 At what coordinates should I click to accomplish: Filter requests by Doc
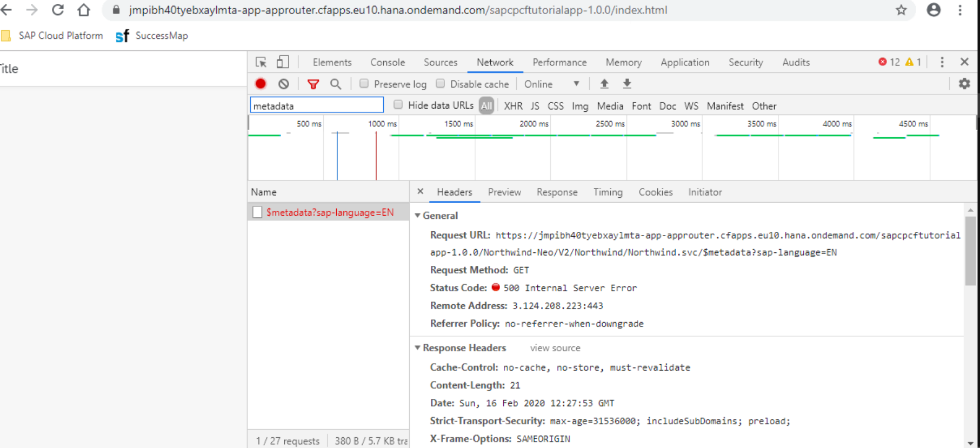pos(668,106)
